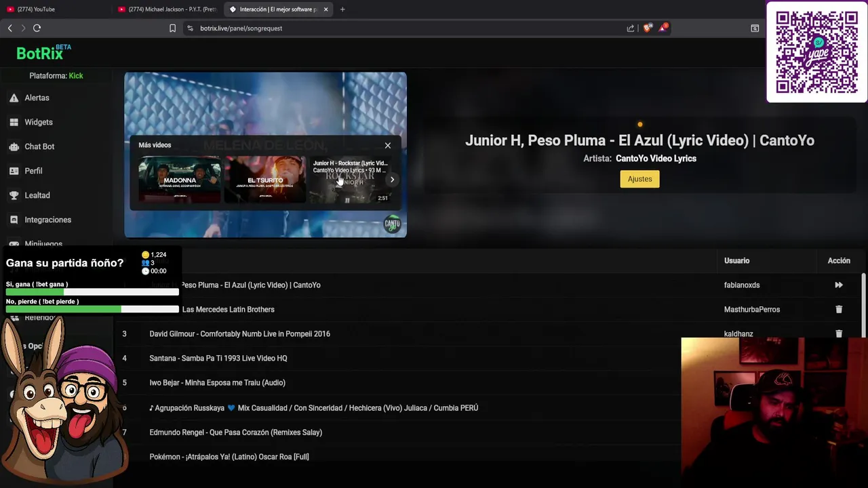
Task: Click the Integraciones Discord icon
Action: [x=14, y=220]
